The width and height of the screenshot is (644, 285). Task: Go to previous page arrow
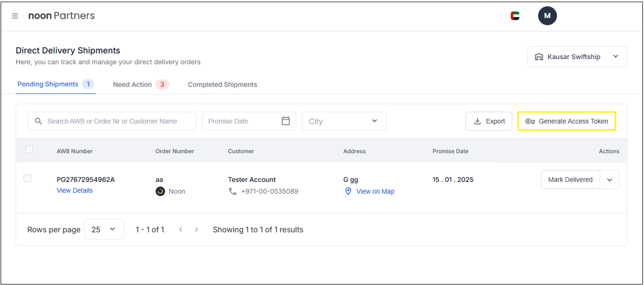tap(181, 229)
